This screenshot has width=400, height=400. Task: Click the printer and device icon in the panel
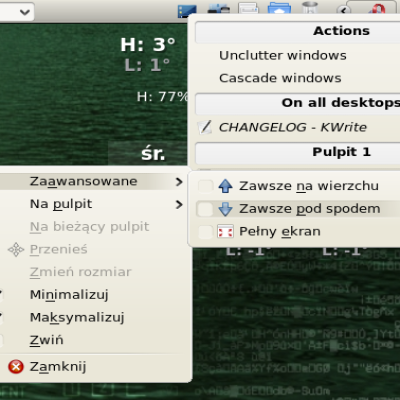click(218, 8)
